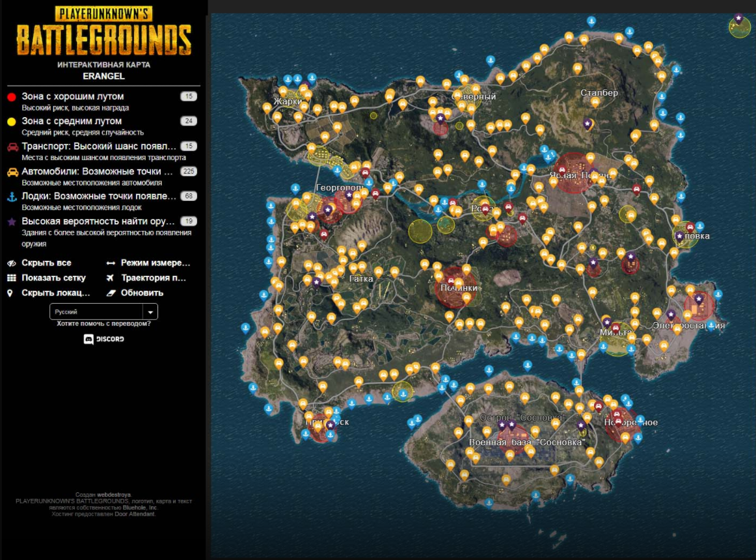The image size is (756, 560).
Task: Click the 'ERANGEL' map title
Action: 103,76
